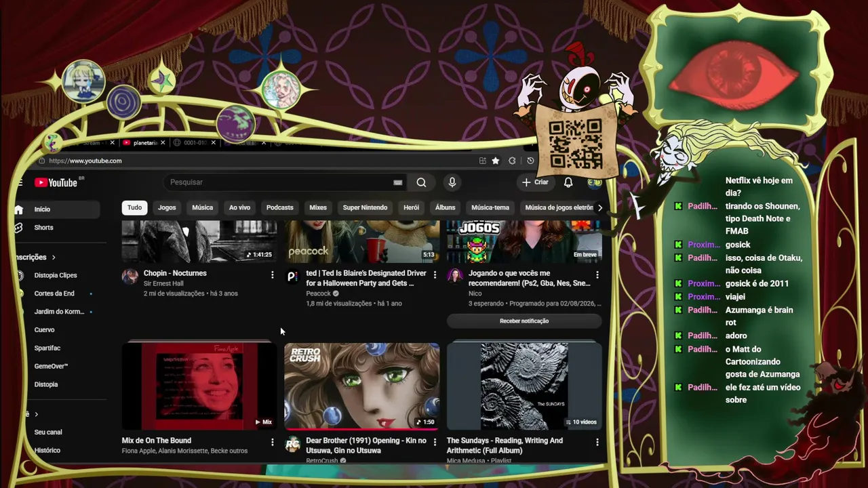
Task: Select the Mixes filter chip
Action: [x=318, y=207]
